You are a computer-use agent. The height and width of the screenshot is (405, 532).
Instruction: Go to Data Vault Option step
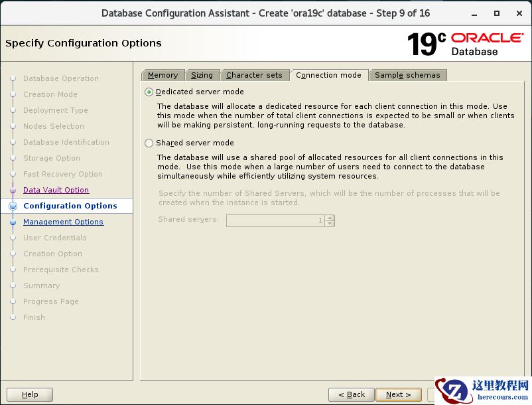coord(56,190)
